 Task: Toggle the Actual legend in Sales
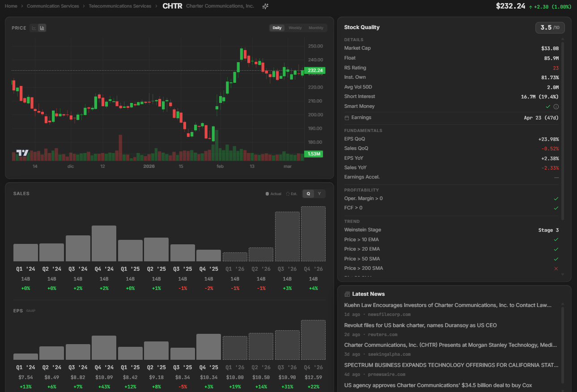click(273, 194)
